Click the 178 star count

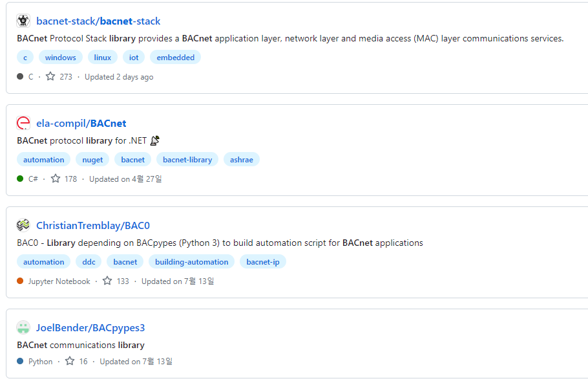71,179
